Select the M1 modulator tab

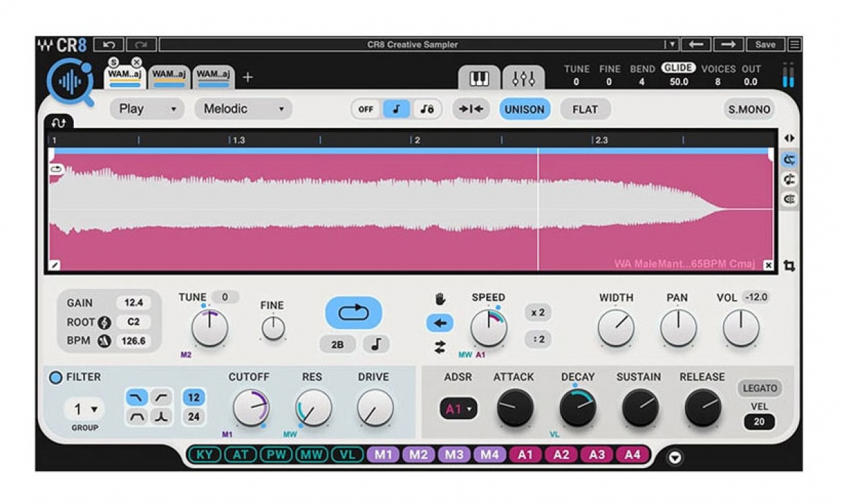[383, 454]
